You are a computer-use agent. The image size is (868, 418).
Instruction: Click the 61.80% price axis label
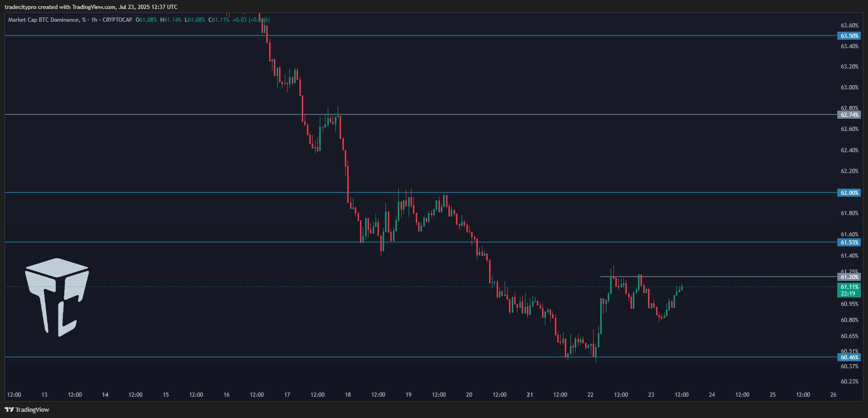[x=849, y=213]
